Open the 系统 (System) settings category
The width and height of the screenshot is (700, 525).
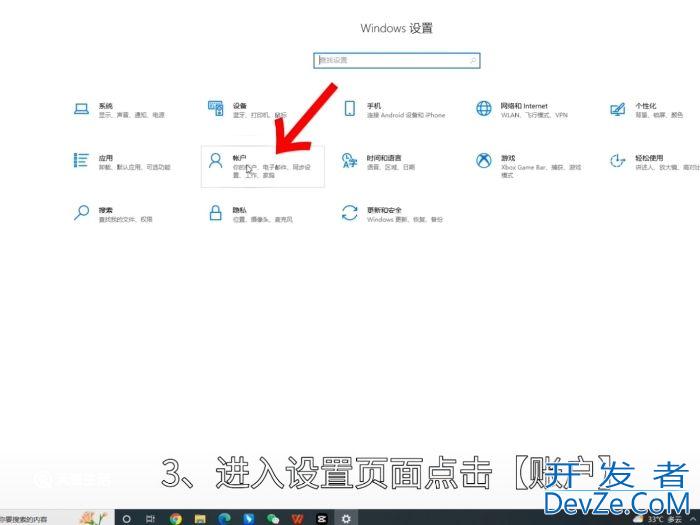click(119, 109)
